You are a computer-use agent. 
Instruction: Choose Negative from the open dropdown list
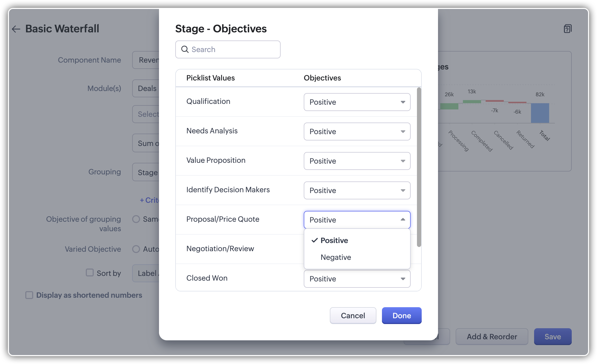pyautogui.click(x=336, y=257)
